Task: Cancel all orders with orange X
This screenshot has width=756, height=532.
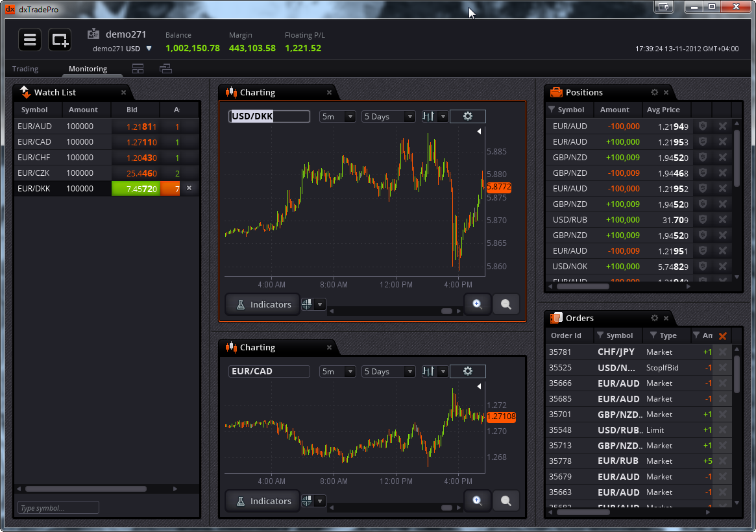Action: (722, 335)
